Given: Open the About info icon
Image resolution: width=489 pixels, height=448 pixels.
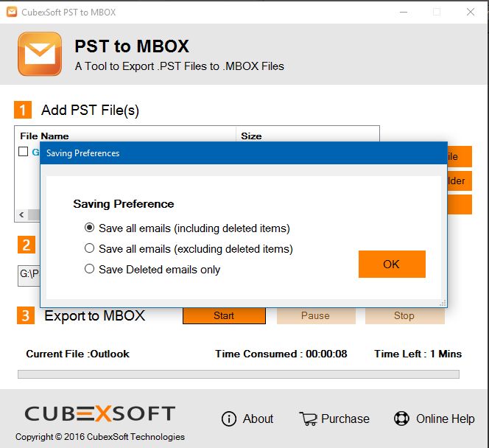Looking at the screenshot, I should click(229, 419).
